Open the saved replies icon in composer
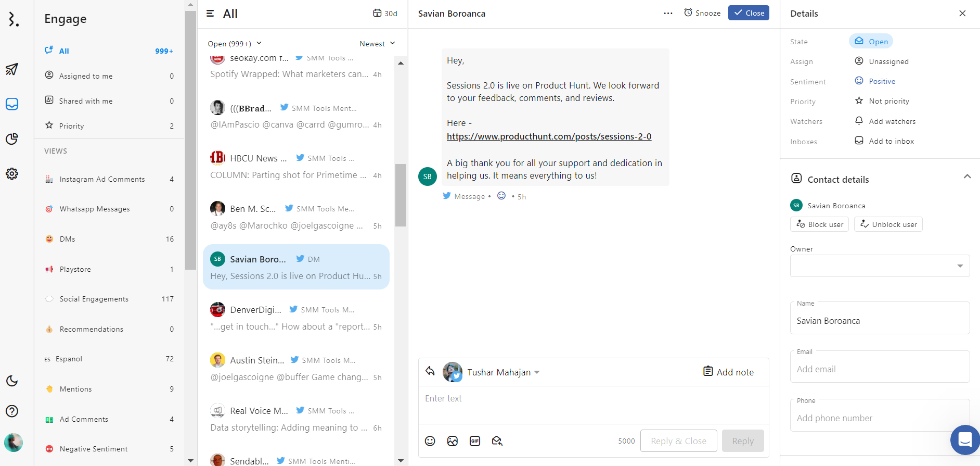The width and height of the screenshot is (980, 466). click(x=497, y=441)
